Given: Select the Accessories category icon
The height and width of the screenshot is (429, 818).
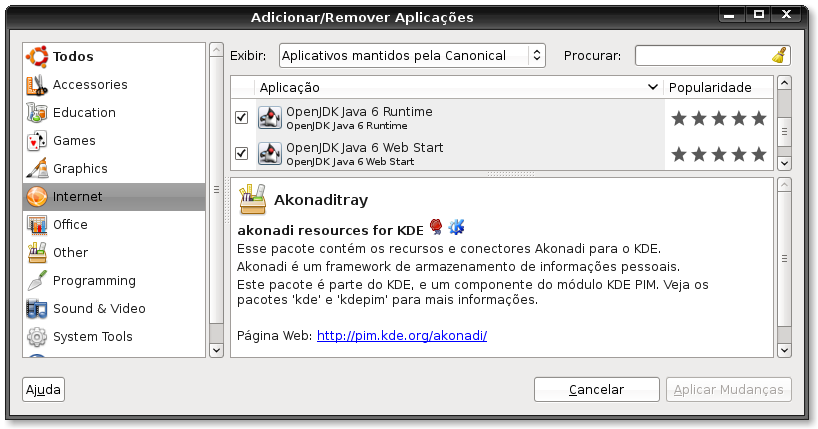Looking at the screenshot, I should 37,85.
